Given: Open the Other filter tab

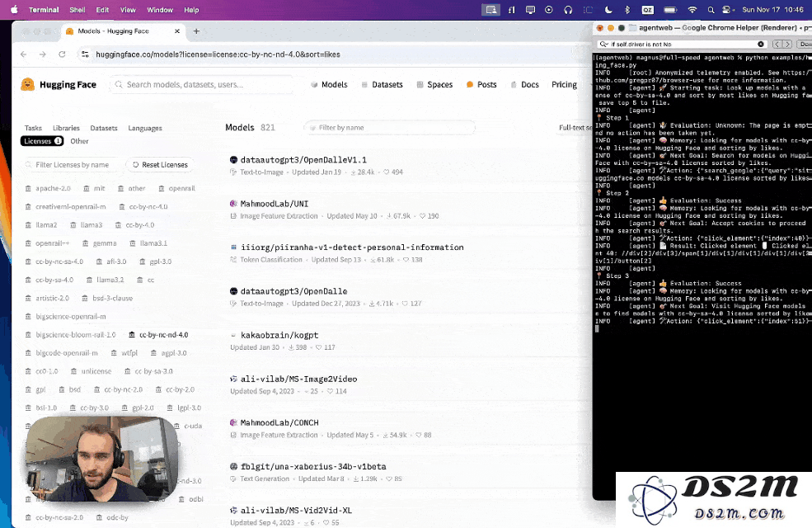Looking at the screenshot, I should [x=79, y=141].
